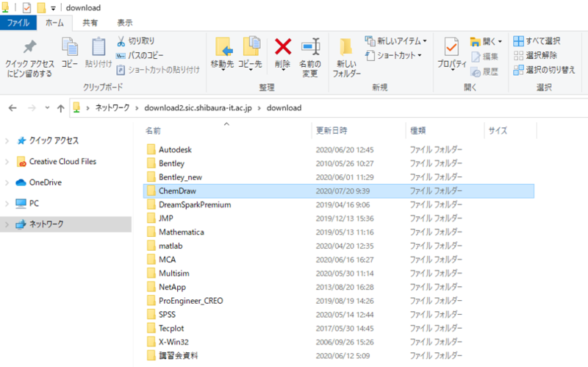The height and width of the screenshot is (367, 588).
Task: Expand the PC tree node chevron
Action: point(7,204)
